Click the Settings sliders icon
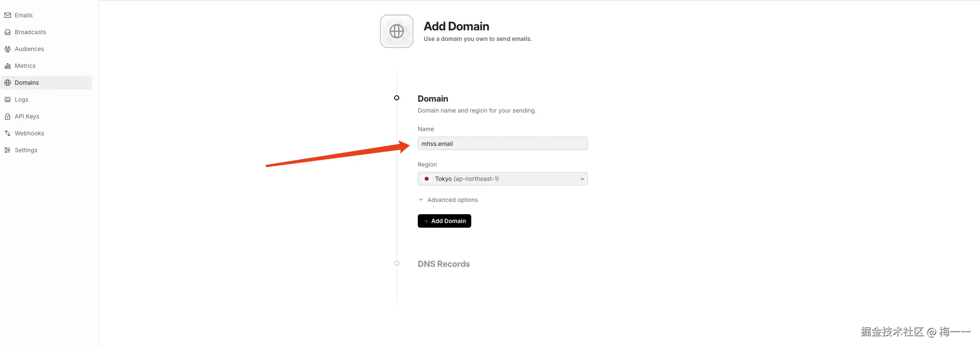Image resolution: width=980 pixels, height=347 pixels. click(x=8, y=150)
